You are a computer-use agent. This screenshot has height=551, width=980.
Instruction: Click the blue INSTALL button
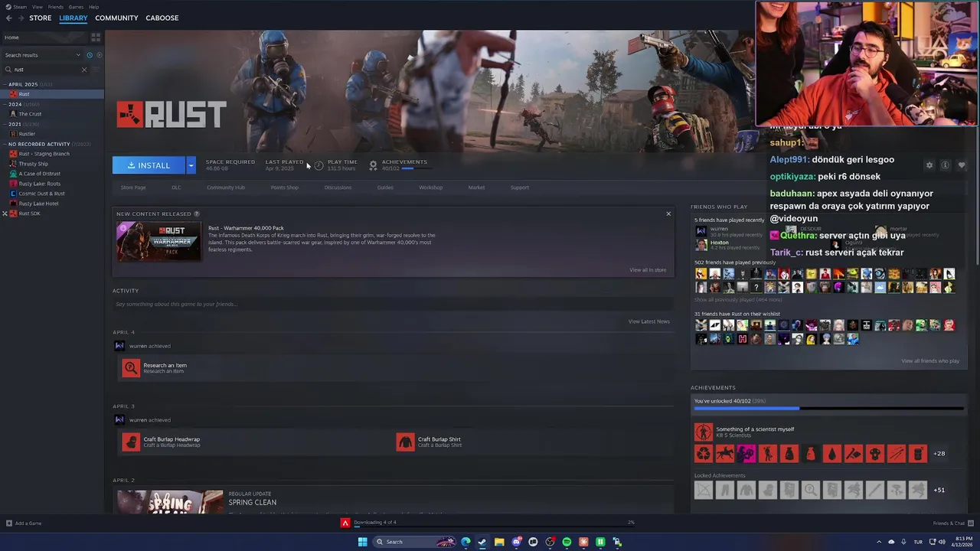pyautogui.click(x=149, y=165)
